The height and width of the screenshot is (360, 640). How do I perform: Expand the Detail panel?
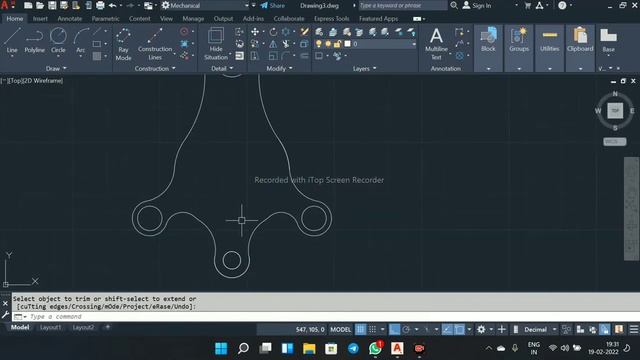pos(222,69)
